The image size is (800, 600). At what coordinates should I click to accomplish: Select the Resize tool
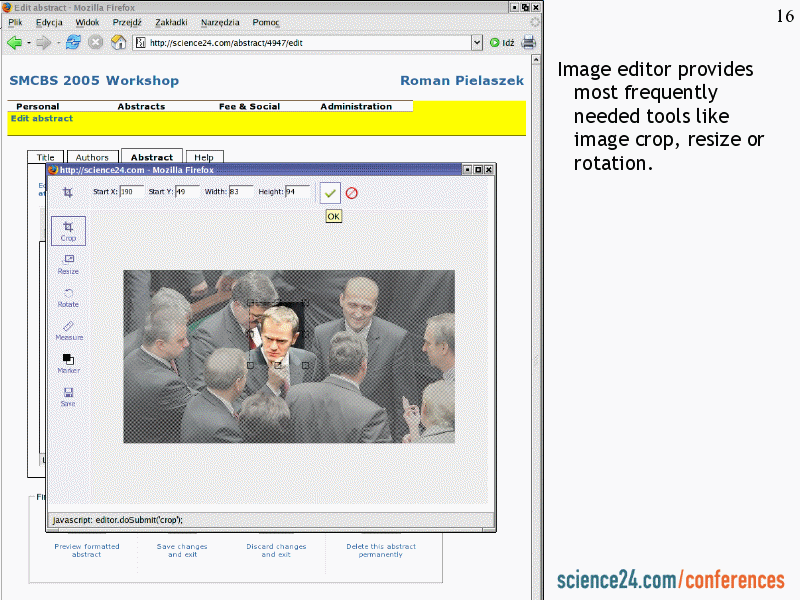click(x=68, y=263)
